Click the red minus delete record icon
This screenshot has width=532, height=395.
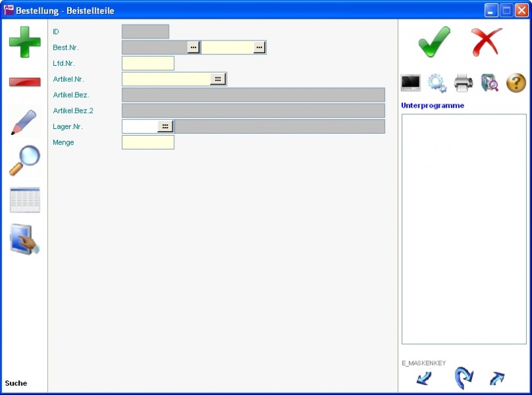tap(25, 82)
